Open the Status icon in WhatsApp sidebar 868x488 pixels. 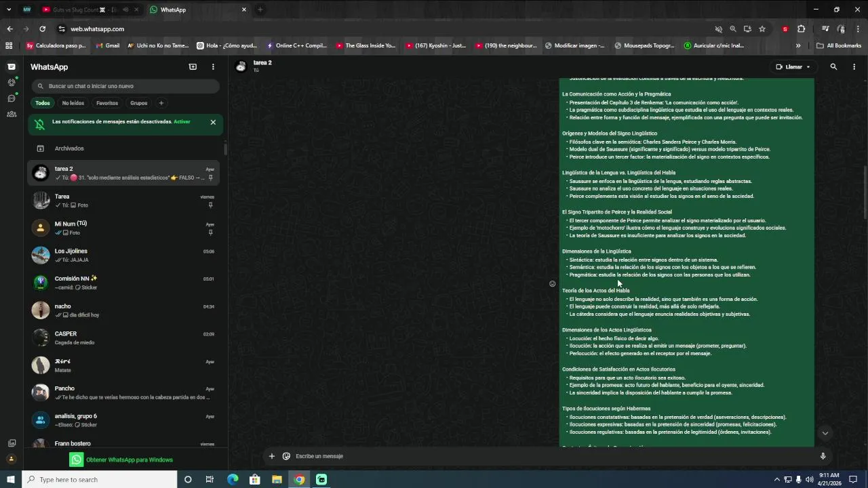click(x=12, y=82)
